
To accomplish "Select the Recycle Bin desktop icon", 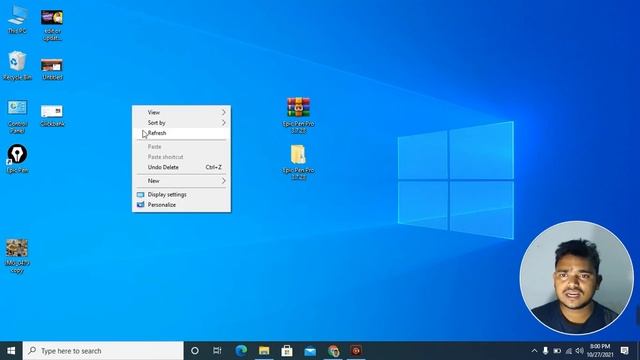I will point(17,65).
